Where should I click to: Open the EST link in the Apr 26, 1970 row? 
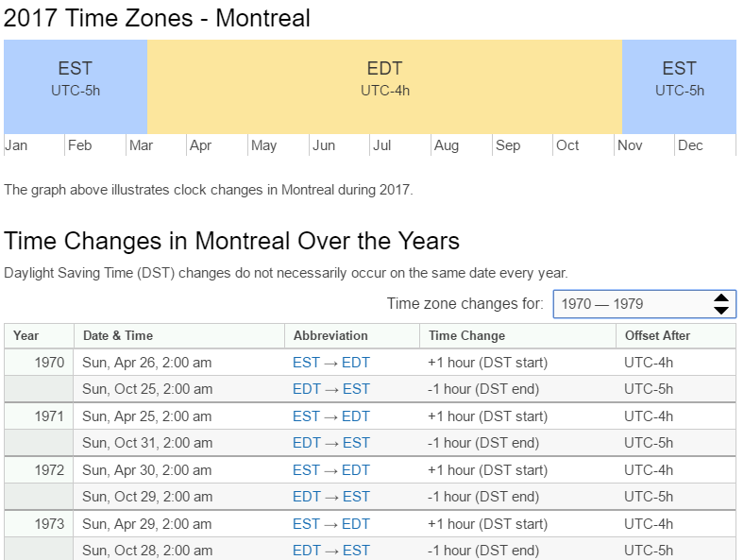point(306,363)
